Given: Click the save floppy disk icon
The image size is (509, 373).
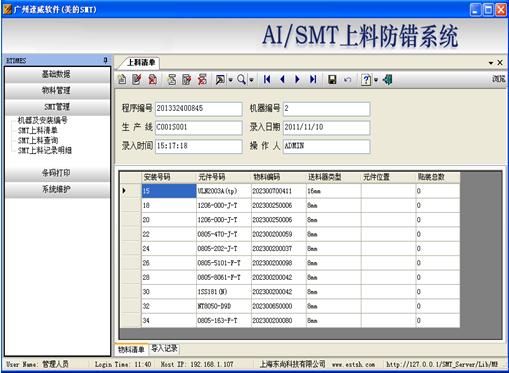Looking at the screenshot, I should coord(332,79).
